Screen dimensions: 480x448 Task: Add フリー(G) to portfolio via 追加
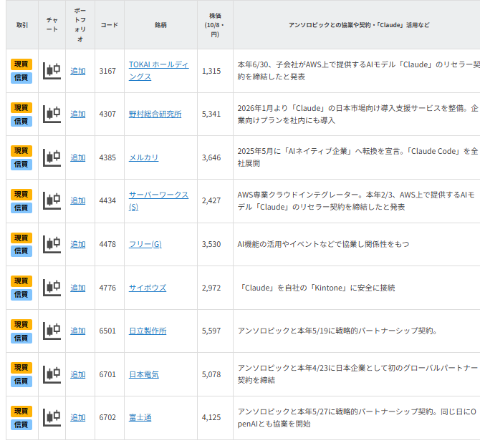point(78,244)
